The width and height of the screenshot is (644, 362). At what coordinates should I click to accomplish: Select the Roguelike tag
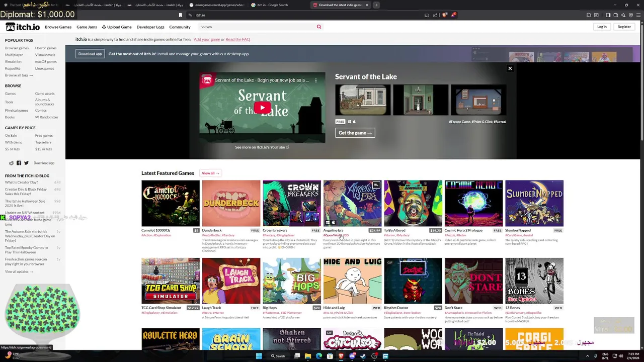click(13, 68)
